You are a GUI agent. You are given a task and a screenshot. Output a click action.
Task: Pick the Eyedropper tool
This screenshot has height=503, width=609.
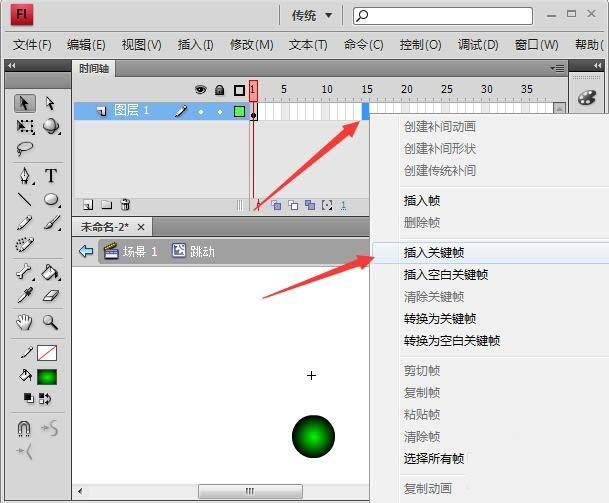(x=24, y=296)
